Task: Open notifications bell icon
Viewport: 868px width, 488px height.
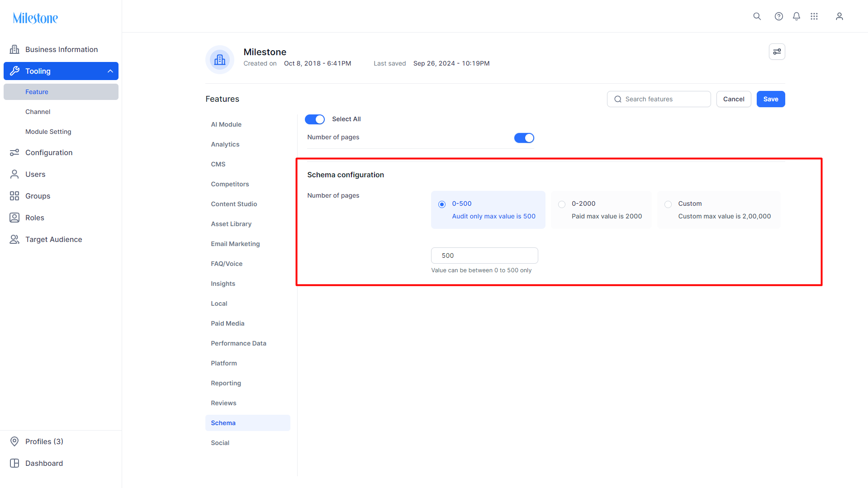Action: click(797, 16)
